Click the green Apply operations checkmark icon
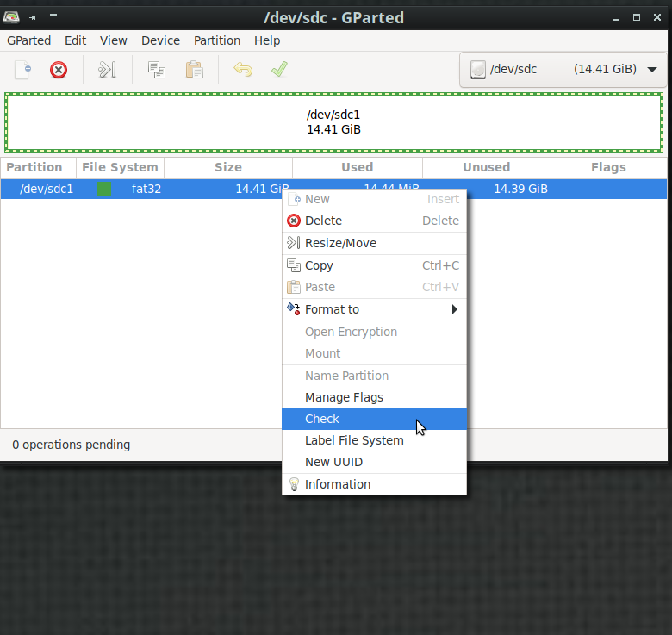The height and width of the screenshot is (635, 672). [x=279, y=70]
